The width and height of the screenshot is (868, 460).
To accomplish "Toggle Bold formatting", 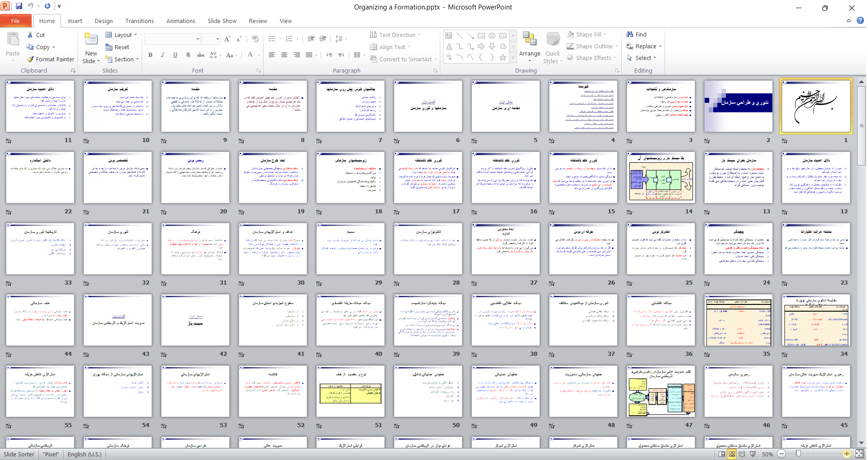I will click(x=150, y=55).
